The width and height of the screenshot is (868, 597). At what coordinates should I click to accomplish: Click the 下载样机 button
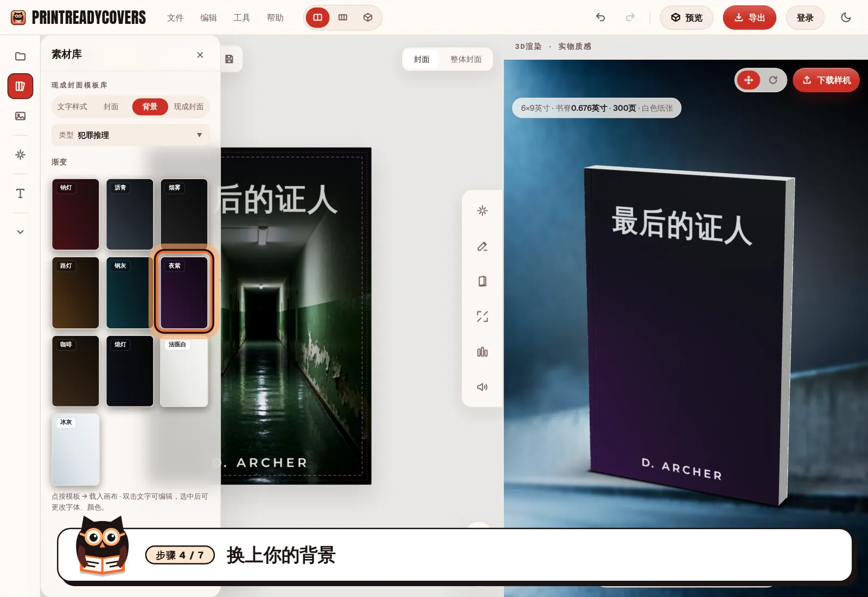826,80
